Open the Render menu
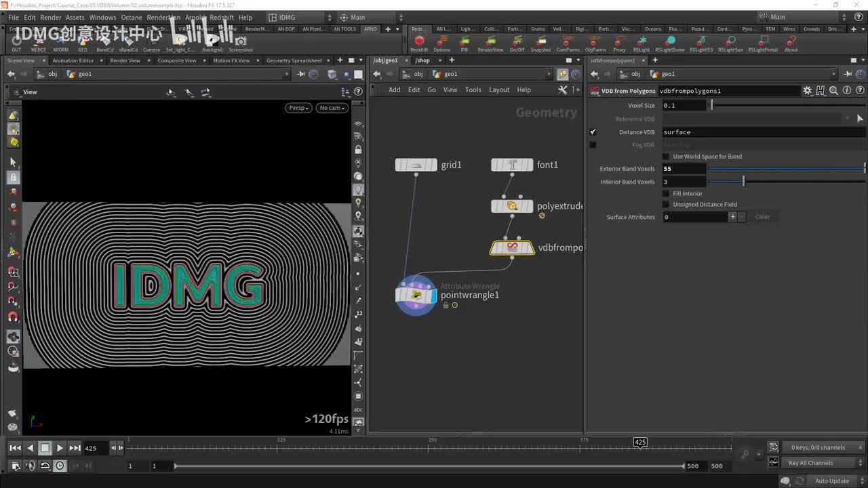Viewport: 868px width, 488px height. 51,18
